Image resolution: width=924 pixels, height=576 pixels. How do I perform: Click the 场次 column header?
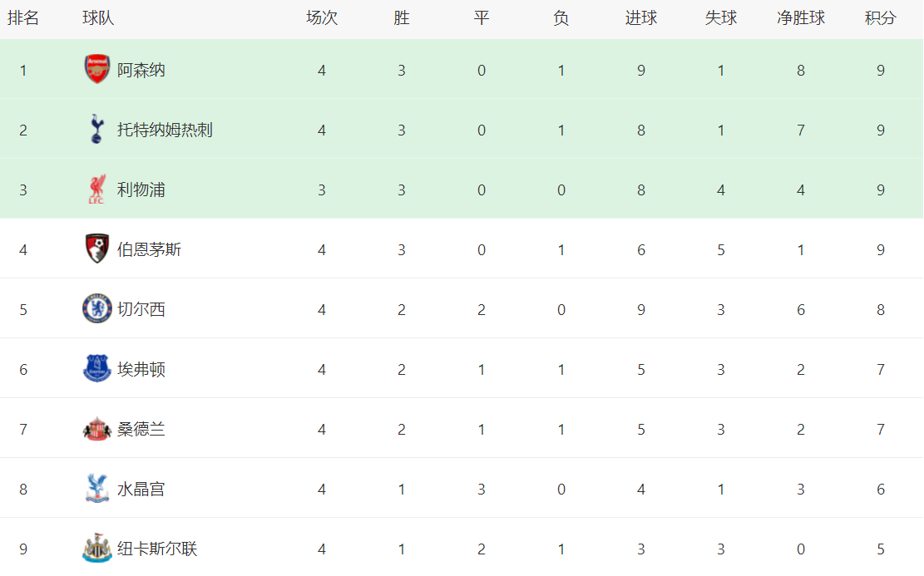pos(322,18)
